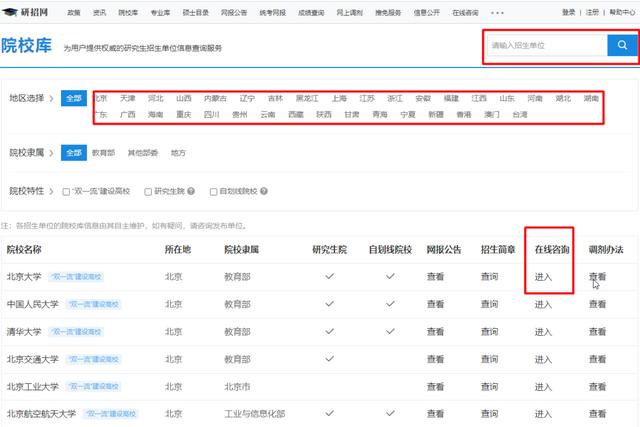Filter region by 天津
The image size is (640, 427).
tap(128, 98)
